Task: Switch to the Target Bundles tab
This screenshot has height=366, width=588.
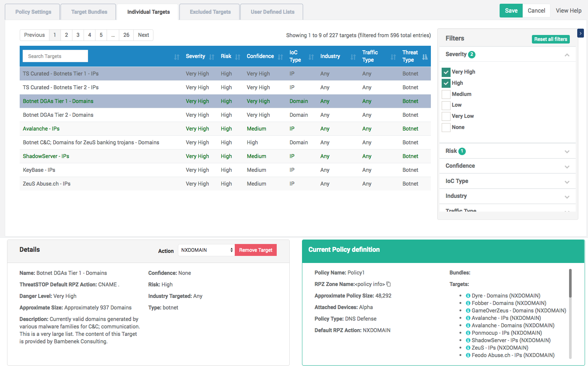Action: tap(89, 12)
